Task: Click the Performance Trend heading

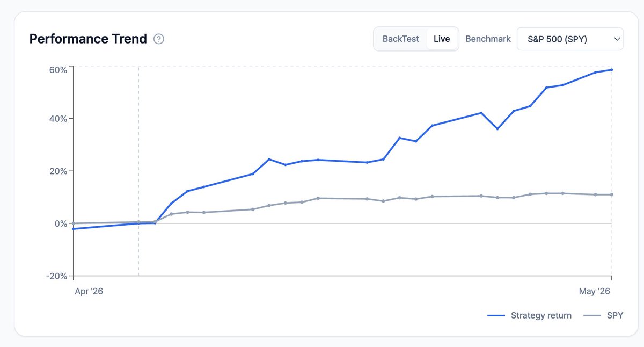Action: (88, 39)
